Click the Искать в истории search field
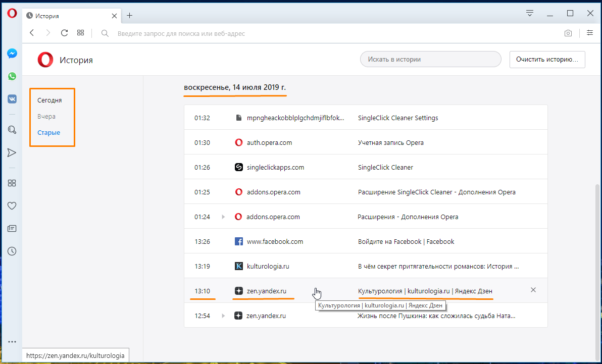Image resolution: width=602 pixels, height=364 pixels. (x=430, y=60)
